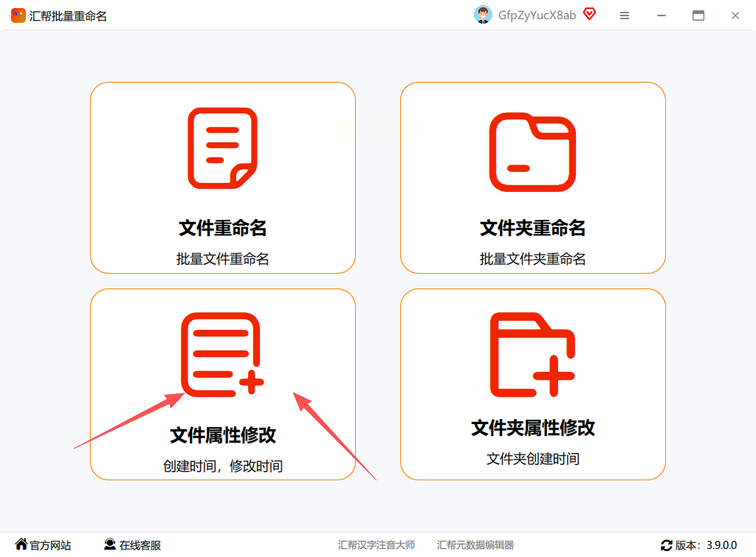The image size is (756, 557).
Task: Minimize the application window
Action: point(661,16)
